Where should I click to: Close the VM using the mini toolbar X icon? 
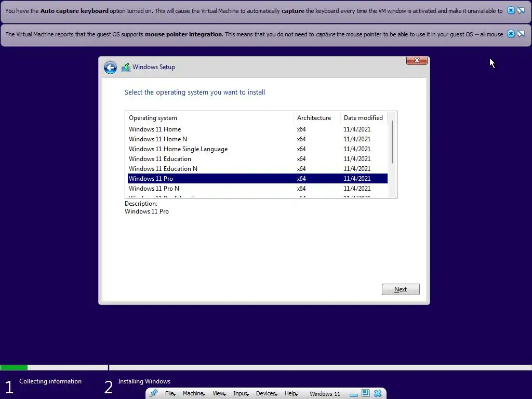coord(378,393)
